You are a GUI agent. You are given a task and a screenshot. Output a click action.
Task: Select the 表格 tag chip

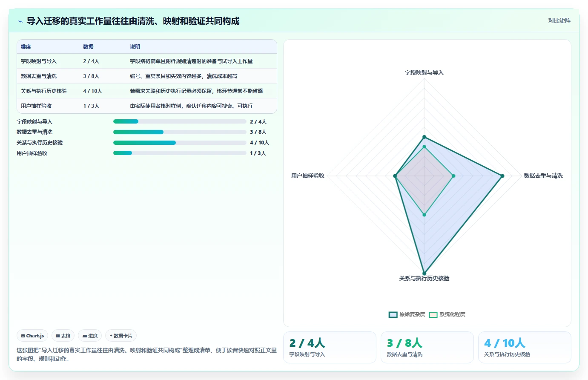63,336
